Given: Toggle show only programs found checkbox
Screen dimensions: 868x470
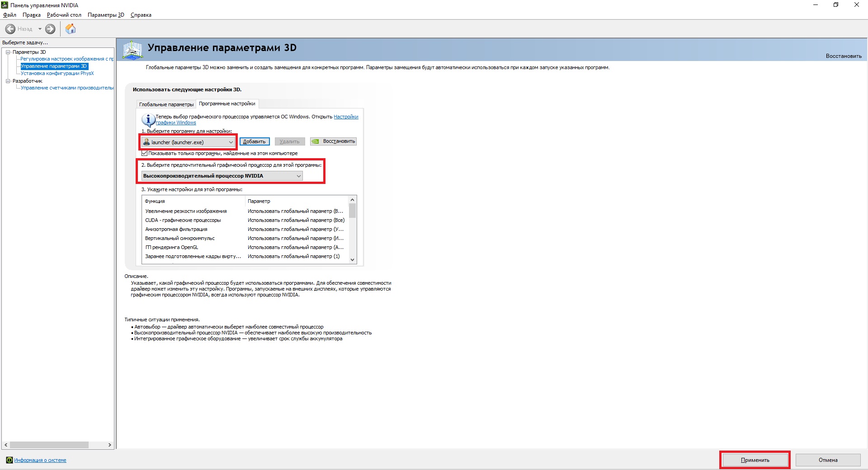Looking at the screenshot, I should pyautogui.click(x=145, y=153).
